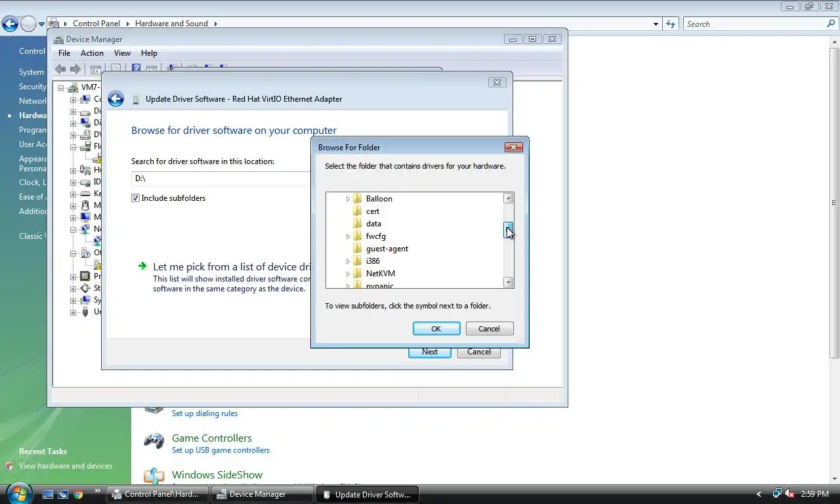Click folder list scrollbar thumb
The image size is (840, 504).
click(509, 230)
